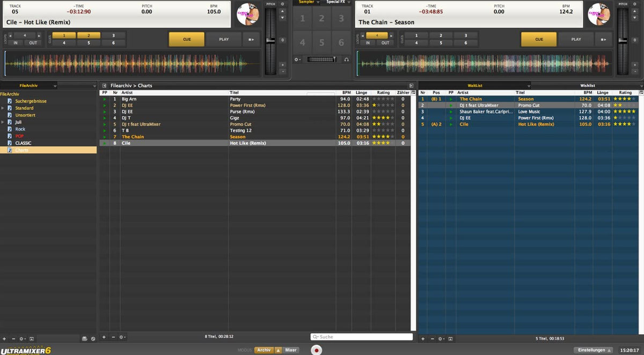Image resolution: width=644 pixels, height=355 pixels.
Task: Toggle cue point 2 on left deck
Action: 89,35
